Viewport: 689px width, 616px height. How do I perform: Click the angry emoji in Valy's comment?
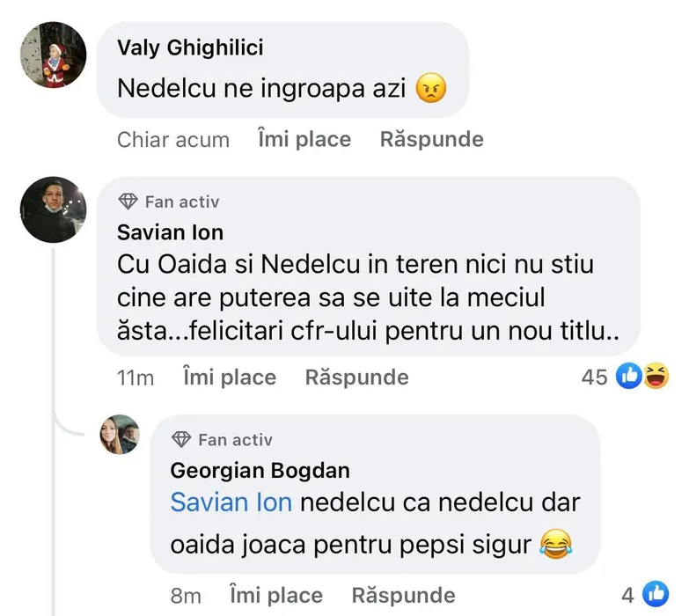pos(430,89)
